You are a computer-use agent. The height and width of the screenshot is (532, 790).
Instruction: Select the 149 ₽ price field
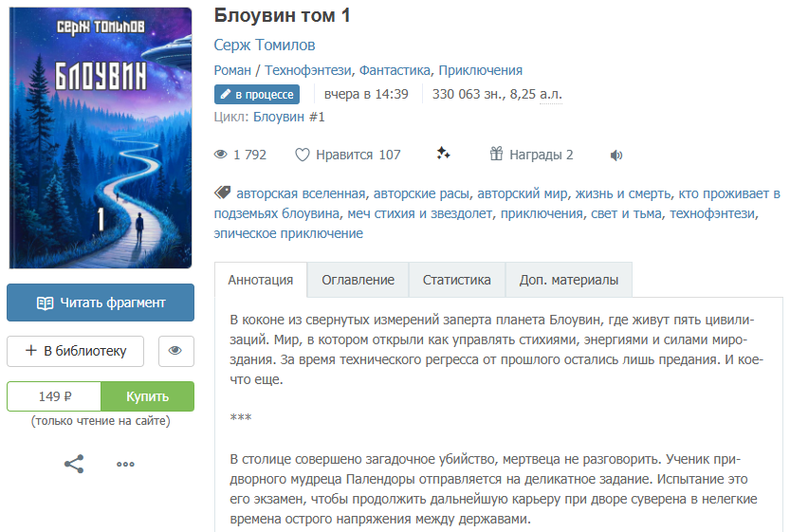tap(54, 396)
